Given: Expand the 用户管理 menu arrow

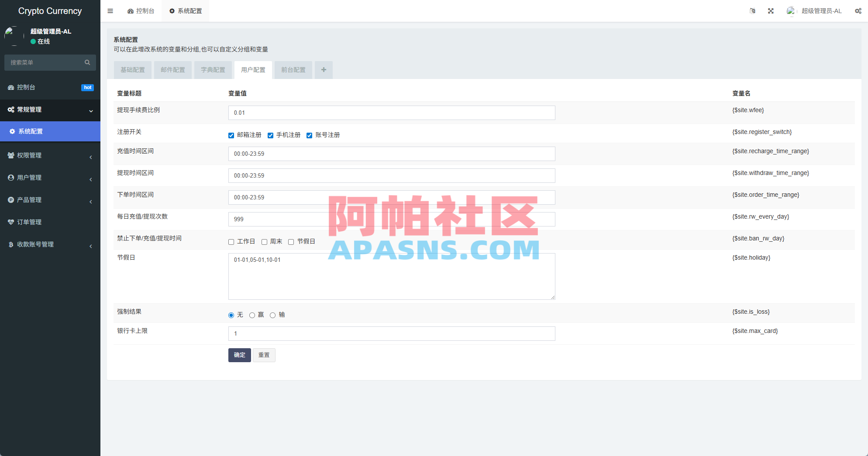Looking at the screenshot, I should click(x=91, y=179).
